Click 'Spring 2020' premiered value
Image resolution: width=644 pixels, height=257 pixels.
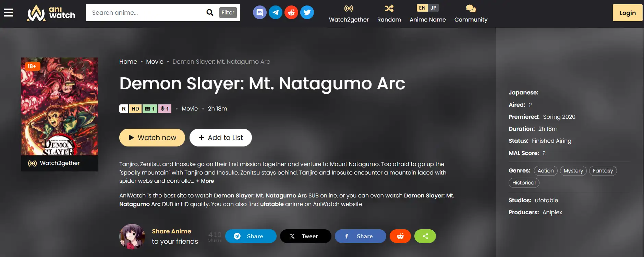coord(559,117)
